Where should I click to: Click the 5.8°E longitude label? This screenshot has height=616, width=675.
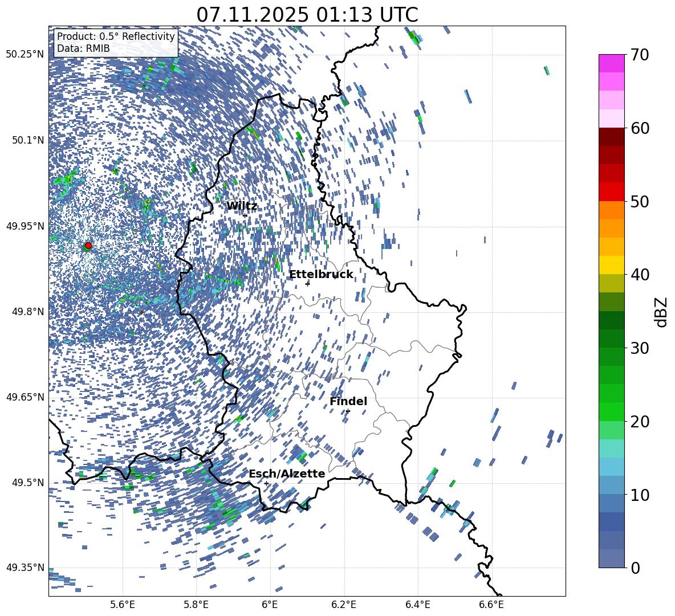coord(196,605)
